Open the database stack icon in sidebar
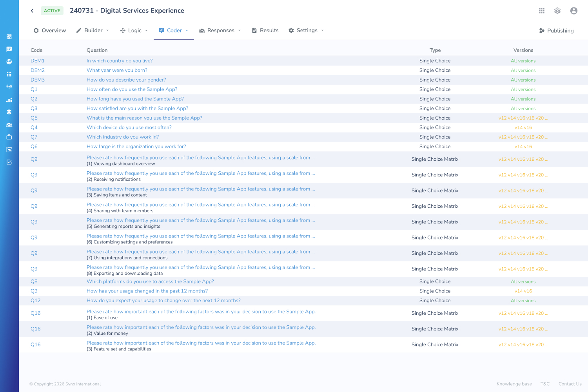 pyautogui.click(x=9, y=112)
